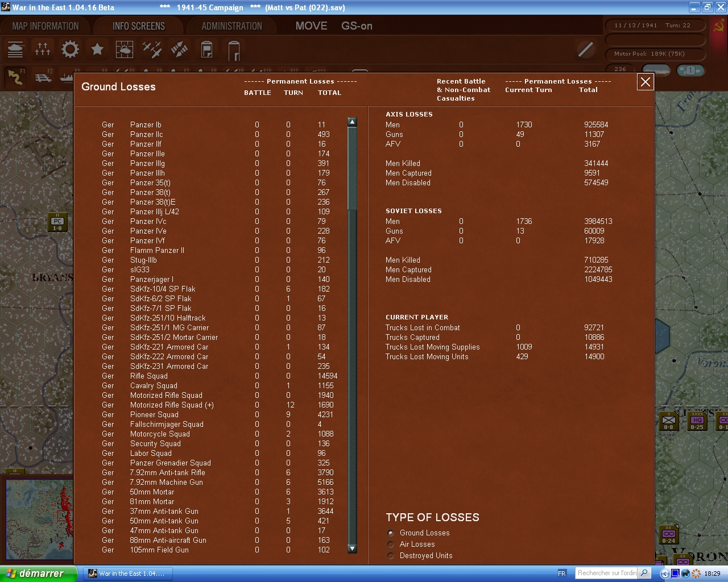Image resolution: width=728 pixels, height=582 pixels.
Task: Open the production gear icon
Action: 70,49
